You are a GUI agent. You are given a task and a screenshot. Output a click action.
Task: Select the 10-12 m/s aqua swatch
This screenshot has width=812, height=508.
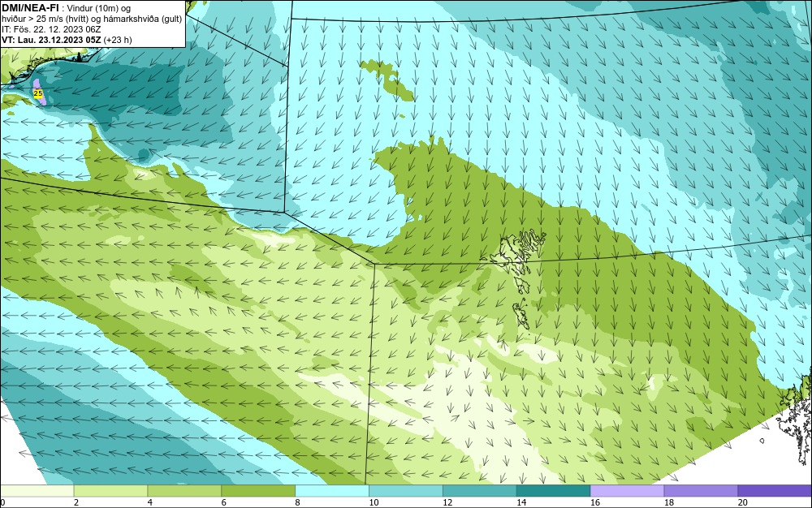406,491
